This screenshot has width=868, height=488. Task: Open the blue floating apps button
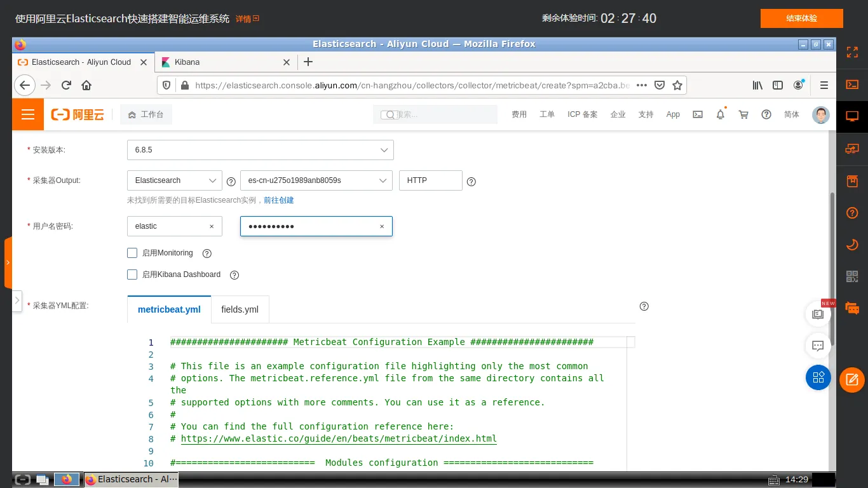click(x=818, y=377)
